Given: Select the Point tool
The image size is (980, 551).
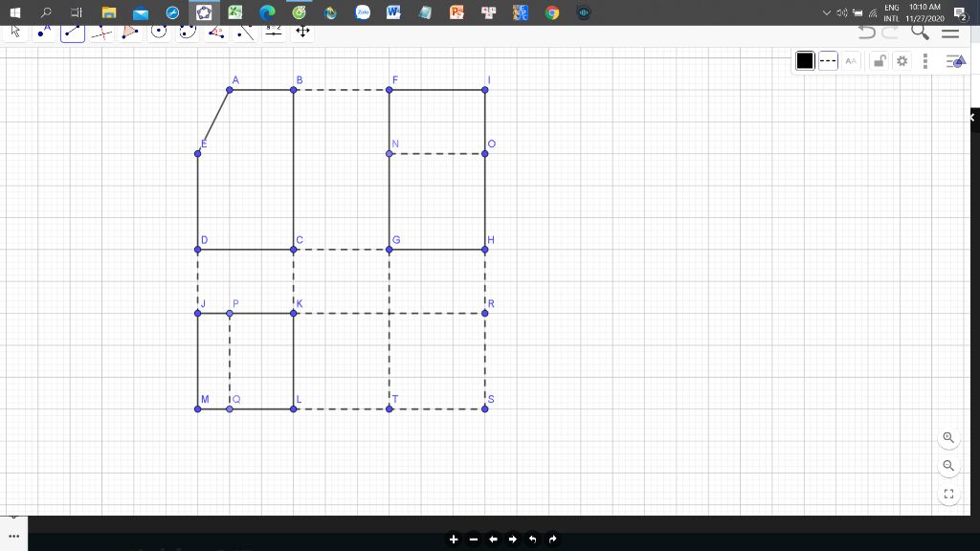Looking at the screenshot, I should (x=44, y=32).
